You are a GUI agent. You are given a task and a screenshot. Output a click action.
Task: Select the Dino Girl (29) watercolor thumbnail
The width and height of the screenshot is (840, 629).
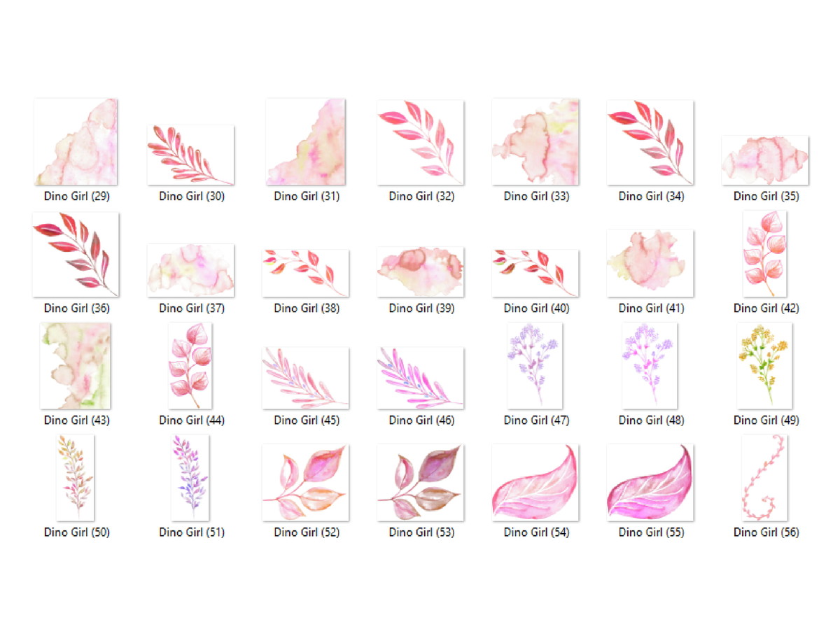click(76, 142)
